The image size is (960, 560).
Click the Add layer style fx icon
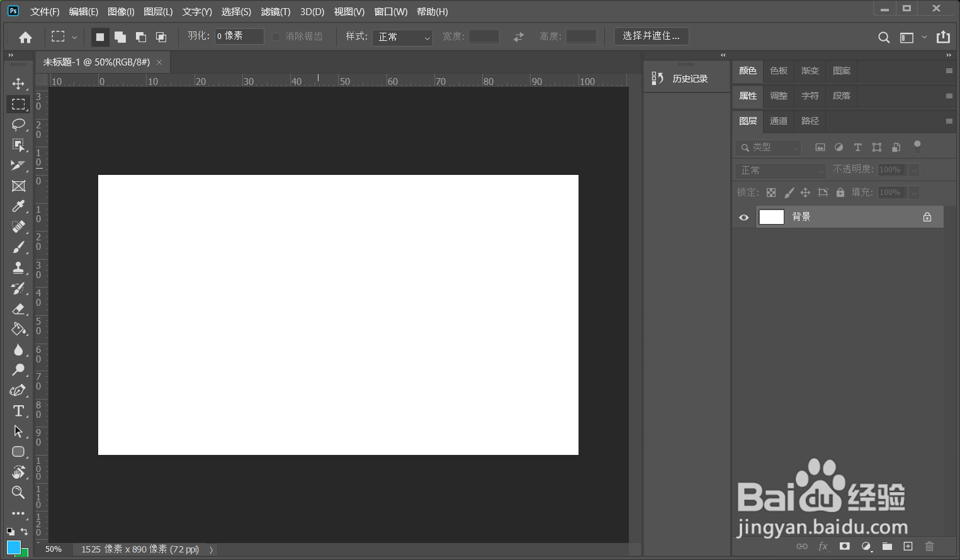coord(823,546)
